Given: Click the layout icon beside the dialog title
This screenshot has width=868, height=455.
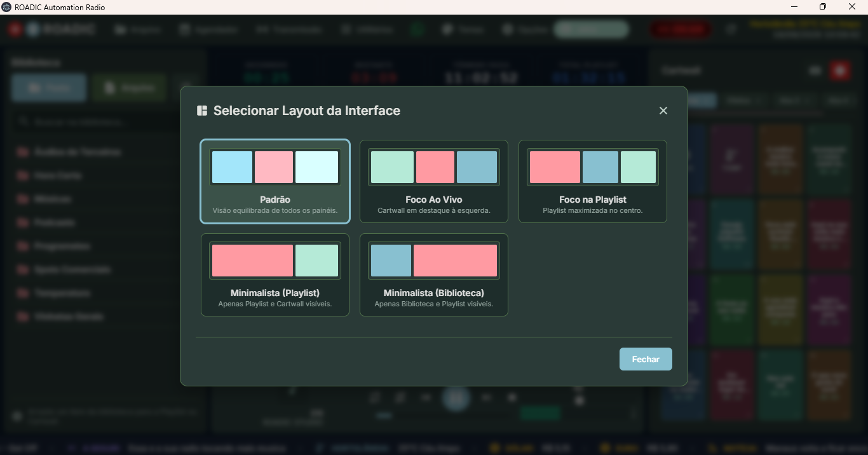Looking at the screenshot, I should tap(202, 111).
